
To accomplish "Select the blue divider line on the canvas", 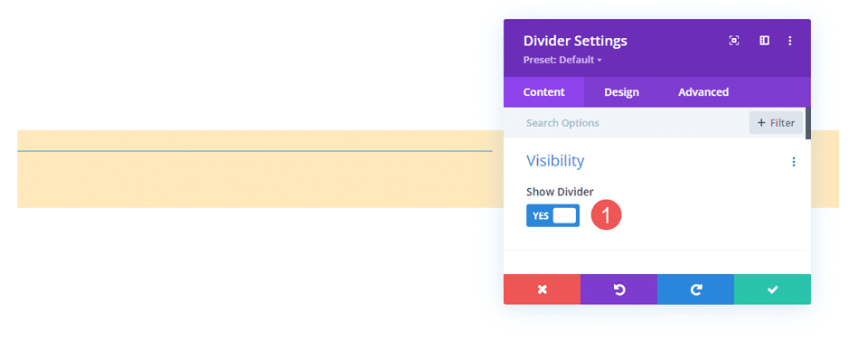I will 255,150.
